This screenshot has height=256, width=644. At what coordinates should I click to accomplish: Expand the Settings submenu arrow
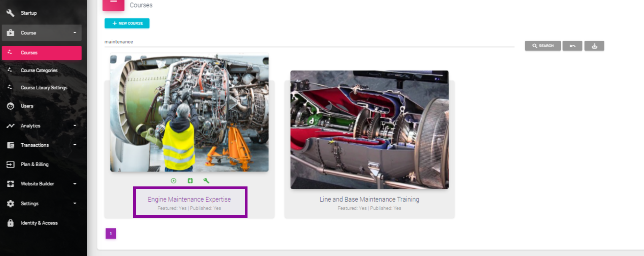75,203
